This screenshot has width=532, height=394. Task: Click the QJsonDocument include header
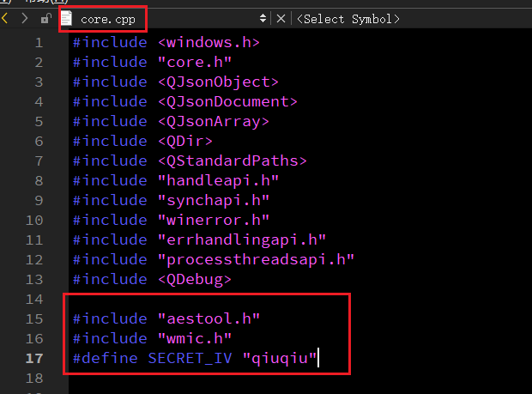(x=227, y=102)
